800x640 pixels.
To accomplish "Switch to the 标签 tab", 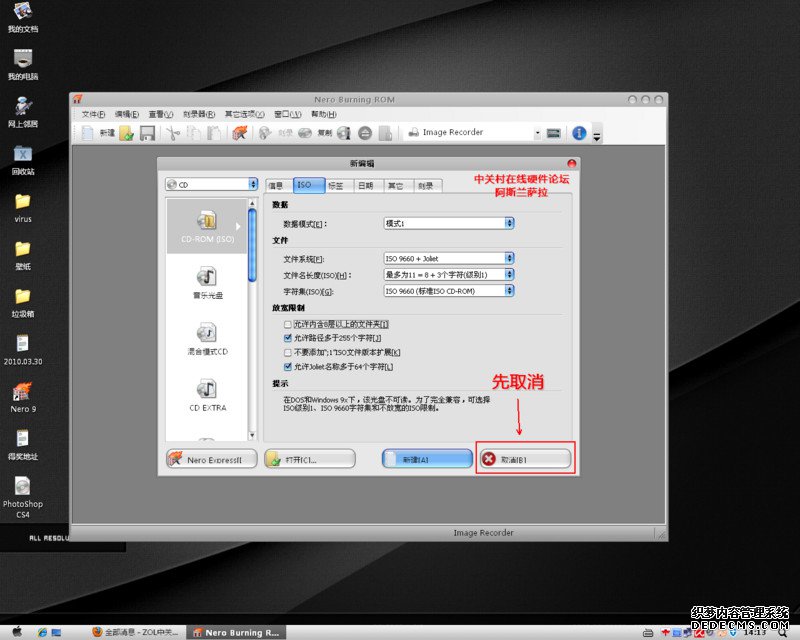I will tap(338, 186).
